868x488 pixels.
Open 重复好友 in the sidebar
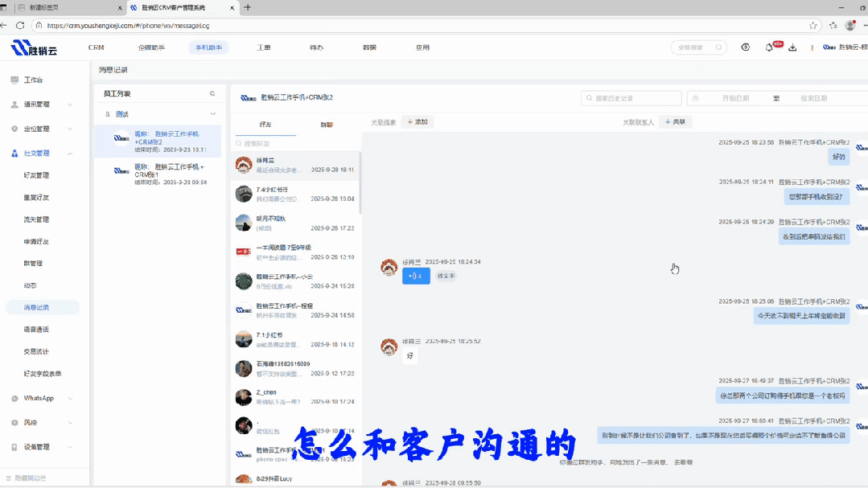click(36, 198)
